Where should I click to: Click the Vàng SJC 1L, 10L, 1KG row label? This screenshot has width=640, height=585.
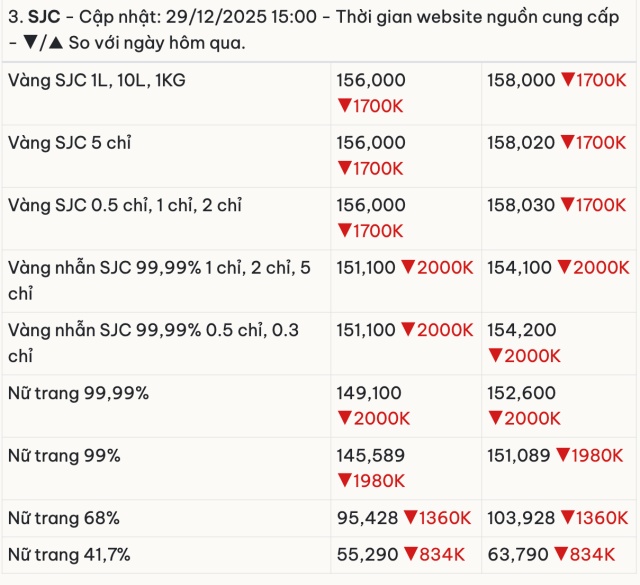pos(97,80)
